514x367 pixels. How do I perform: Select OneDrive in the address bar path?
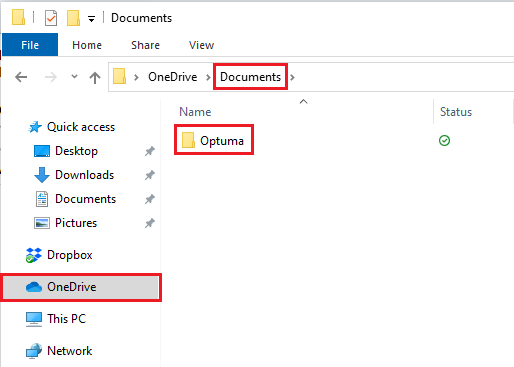pos(173,77)
